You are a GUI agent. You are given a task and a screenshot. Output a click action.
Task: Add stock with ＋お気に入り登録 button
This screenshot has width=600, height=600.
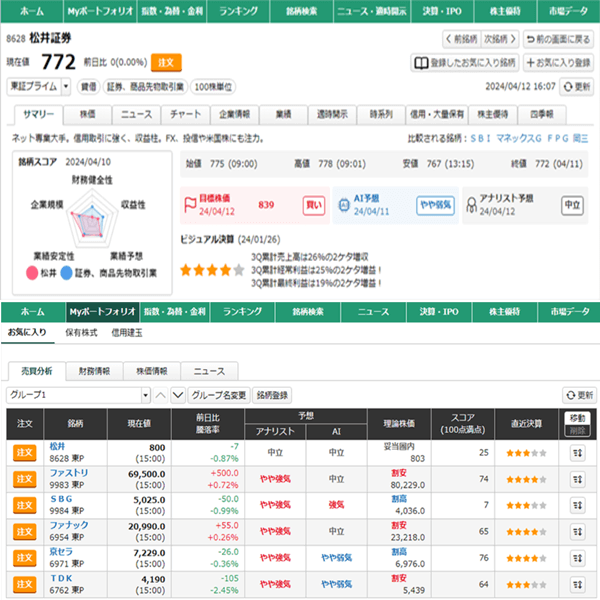click(x=559, y=63)
